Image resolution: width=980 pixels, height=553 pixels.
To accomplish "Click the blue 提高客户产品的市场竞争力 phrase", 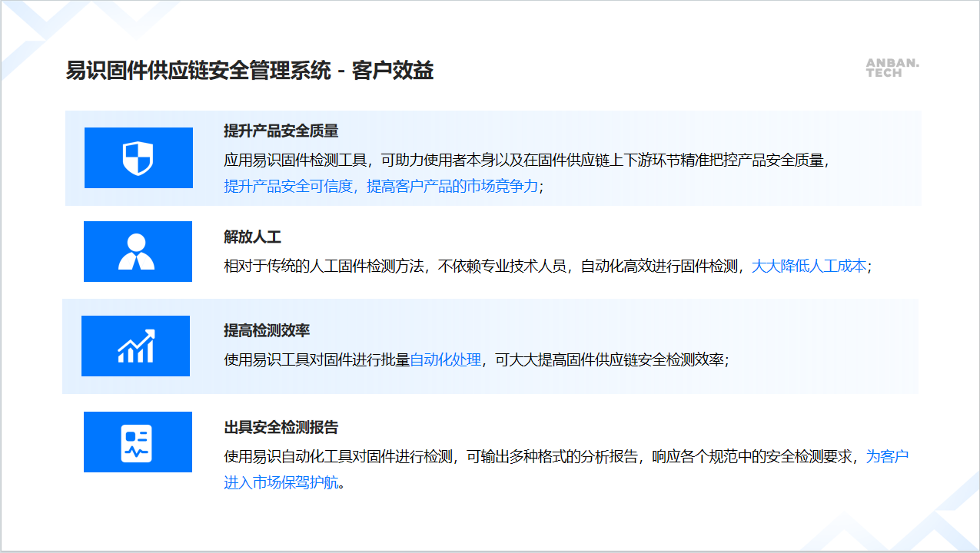I will tap(452, 186).
